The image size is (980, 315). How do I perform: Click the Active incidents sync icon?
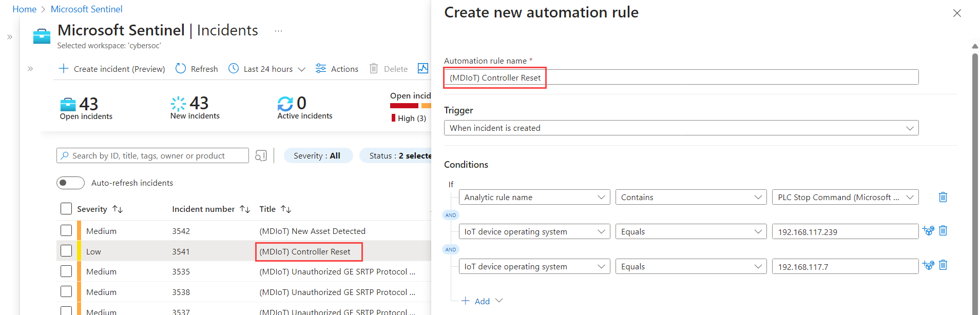(x=285, y=104)
